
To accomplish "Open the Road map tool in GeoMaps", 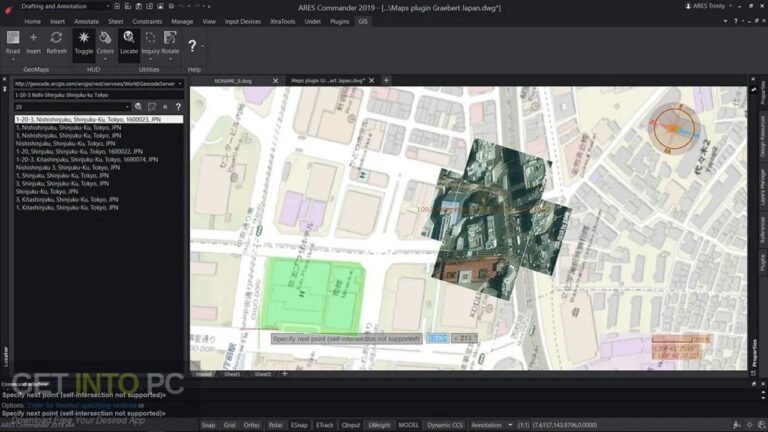I will coord(13,43).
